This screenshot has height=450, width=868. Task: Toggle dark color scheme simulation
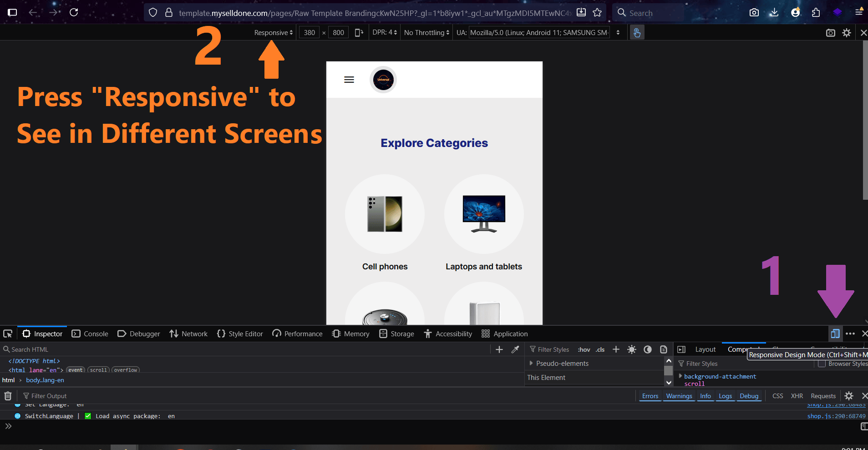pyautogui.click(x=648, y=349)
